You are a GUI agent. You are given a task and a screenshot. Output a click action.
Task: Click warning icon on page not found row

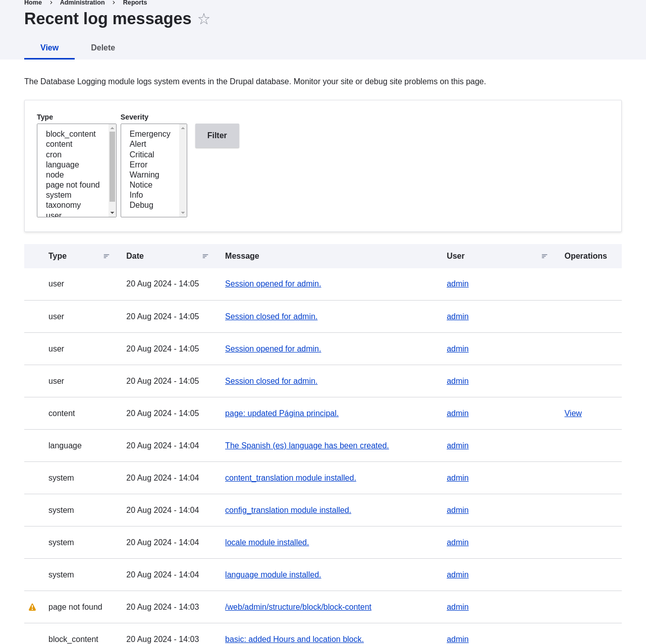(32, 607)
